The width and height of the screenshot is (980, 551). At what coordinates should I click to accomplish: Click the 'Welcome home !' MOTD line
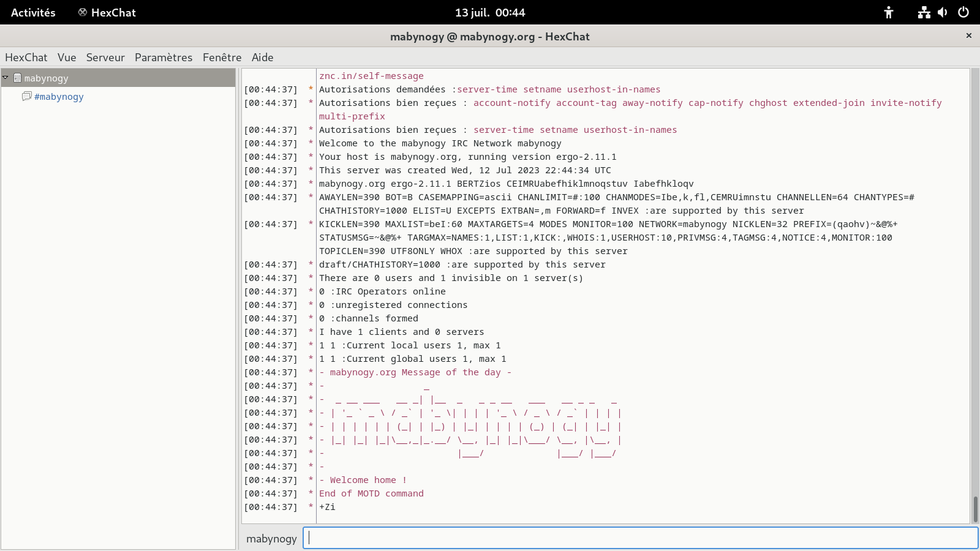click(x=363, y=480)
